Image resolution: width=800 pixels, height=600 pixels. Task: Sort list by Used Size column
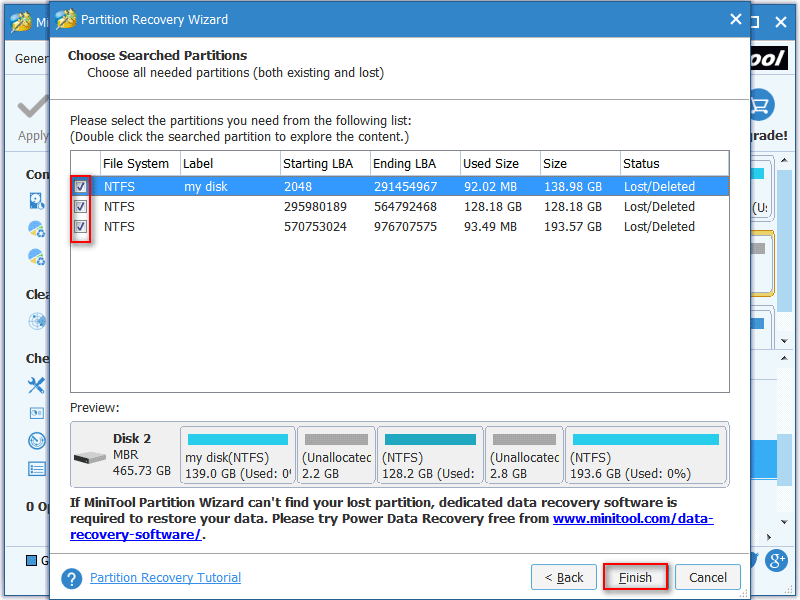coord(500,164)
